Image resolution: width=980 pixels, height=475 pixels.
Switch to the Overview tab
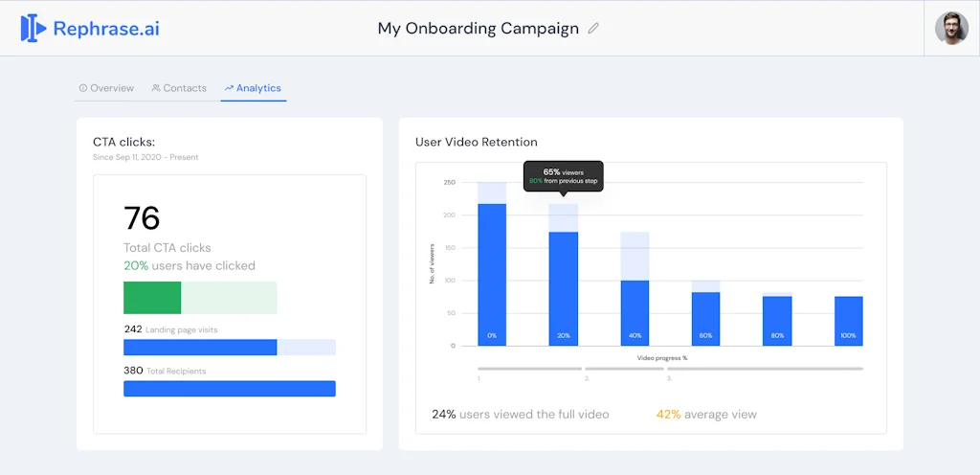pyautogui.click(x=106, y=88)
